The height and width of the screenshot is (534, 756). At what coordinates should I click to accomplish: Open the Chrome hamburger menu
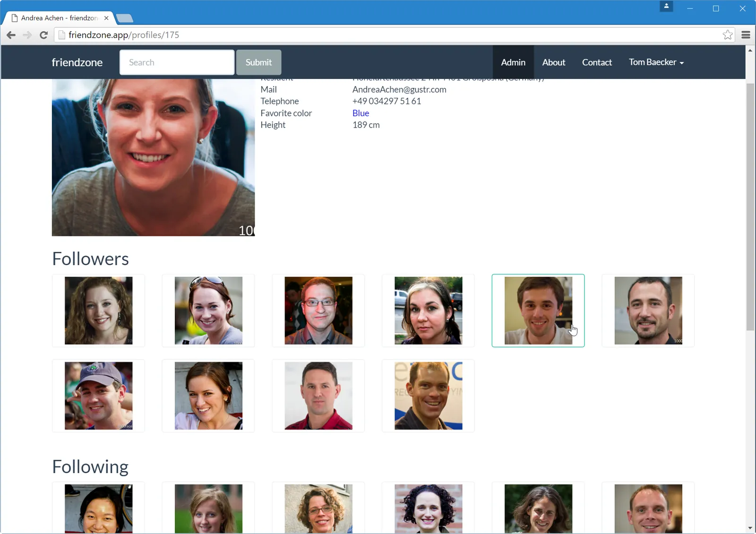pos(746,35)
